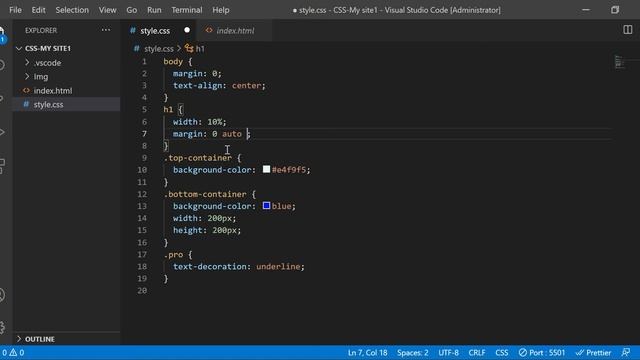640x360 pixels.
Task: Open the Manage gear in activity bar
Action: (2, 327)
